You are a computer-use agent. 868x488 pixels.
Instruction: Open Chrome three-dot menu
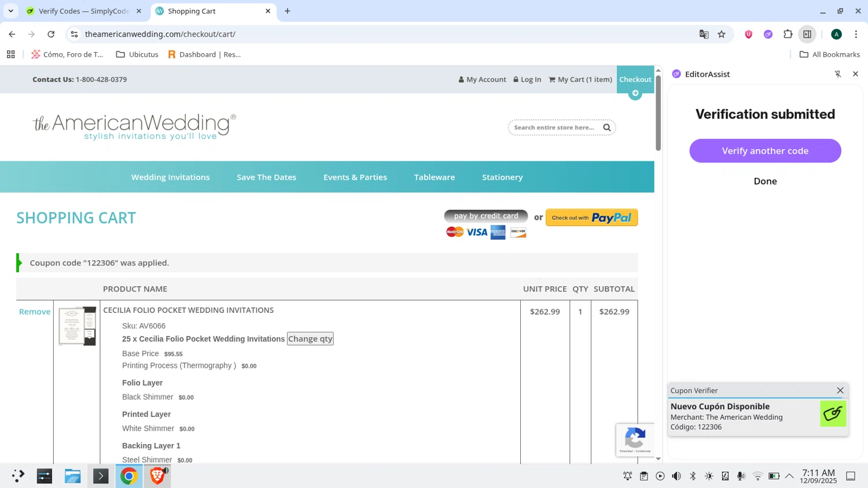pos(856,34)
